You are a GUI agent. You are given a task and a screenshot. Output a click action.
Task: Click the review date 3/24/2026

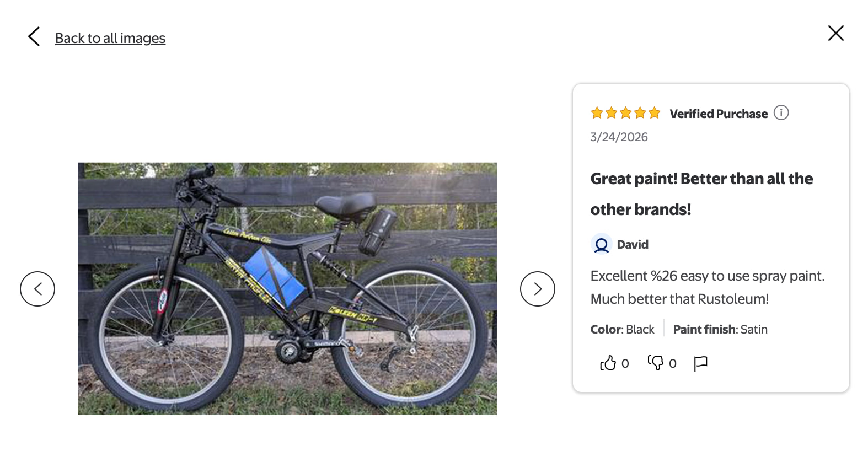[619, 137]
